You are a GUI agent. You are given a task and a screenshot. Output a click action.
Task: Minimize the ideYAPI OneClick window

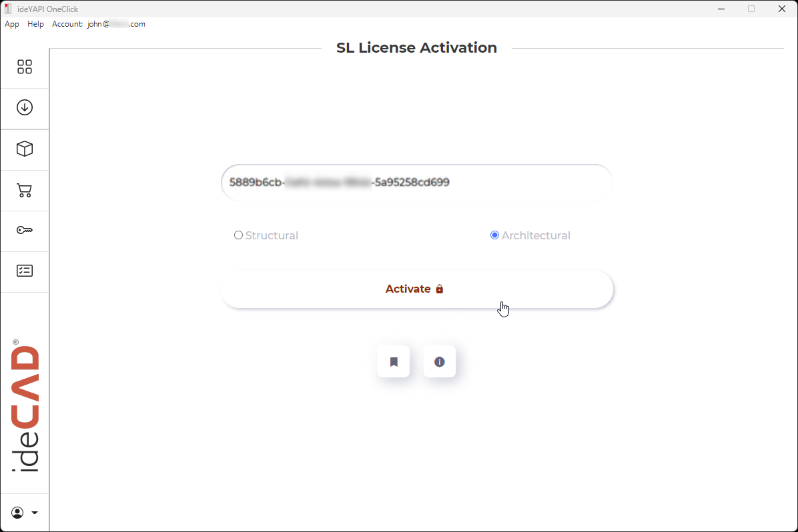(x=721, y=9)
